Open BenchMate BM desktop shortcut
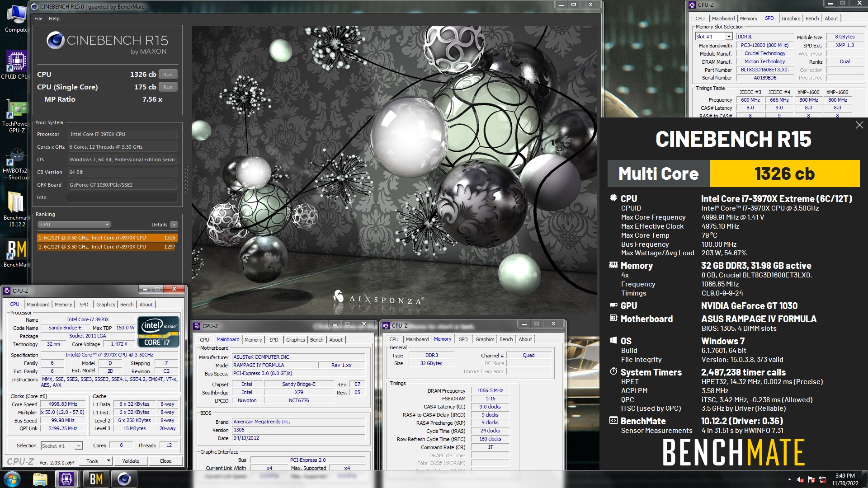The image size is (868, 488). (x=16, y=254)
